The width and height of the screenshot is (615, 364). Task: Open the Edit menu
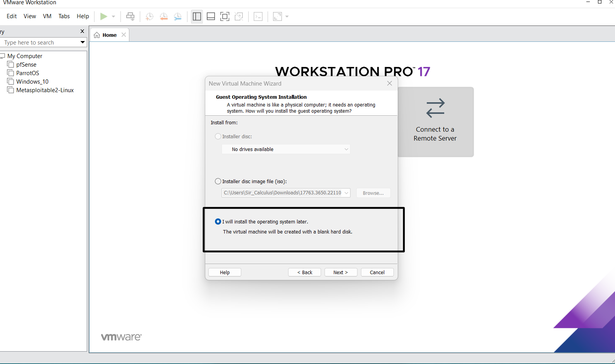point(12,16)
